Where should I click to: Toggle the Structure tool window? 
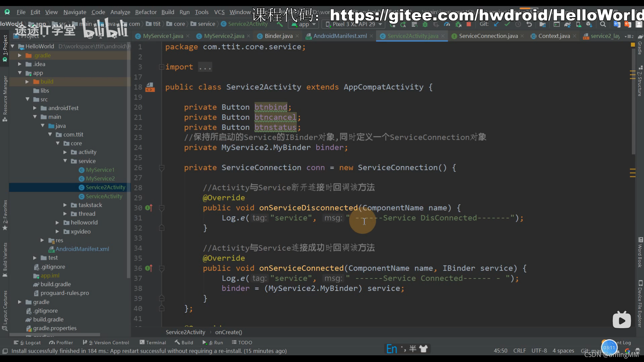[640, 81]
